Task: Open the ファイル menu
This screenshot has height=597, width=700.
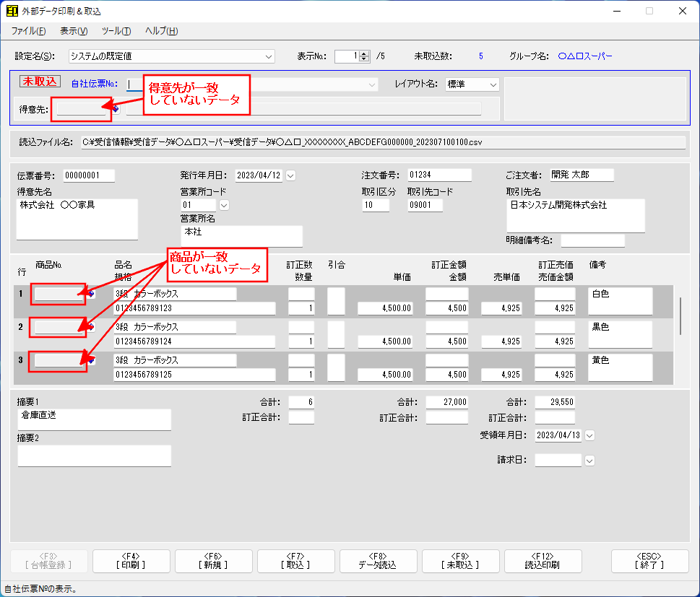Action: [x=28, y=31]
